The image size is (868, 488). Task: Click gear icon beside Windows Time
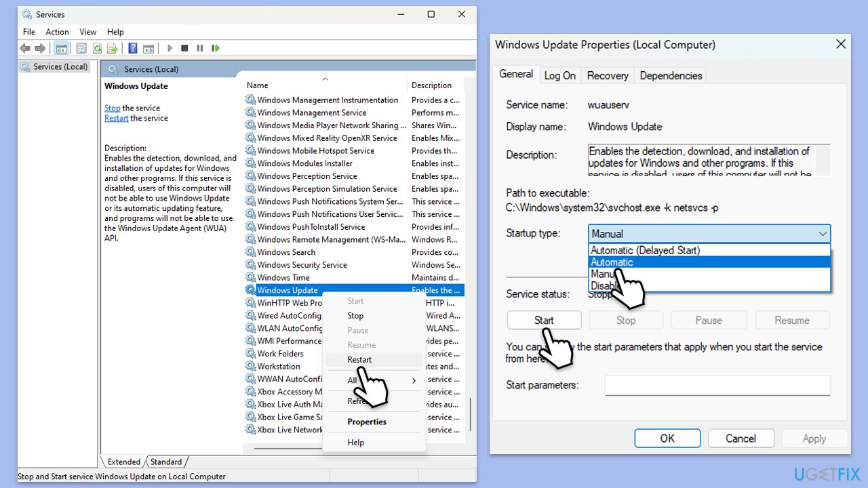point(251,278)
